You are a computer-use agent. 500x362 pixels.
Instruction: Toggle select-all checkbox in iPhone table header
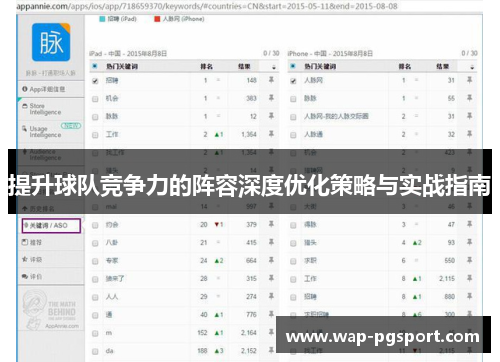coord(293,66)
